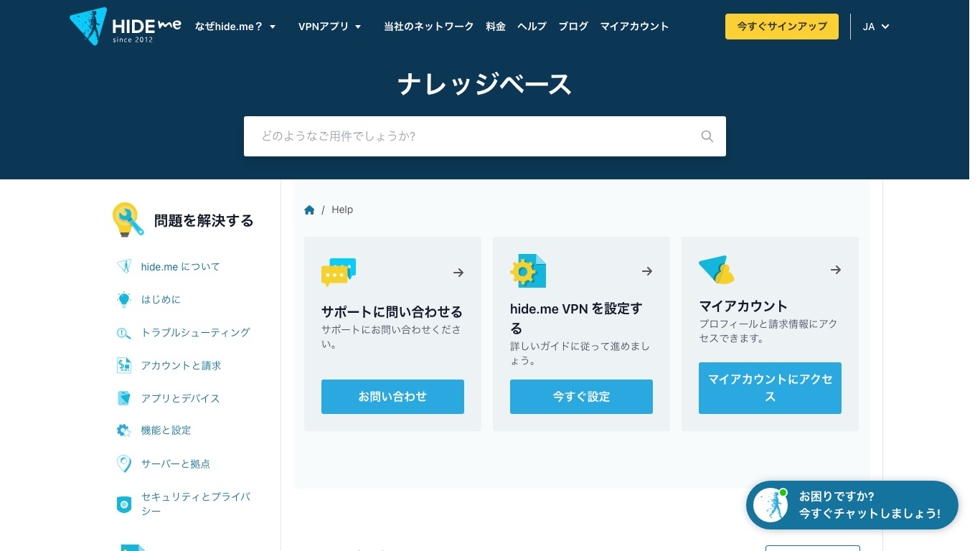The width and height of the screenshot is (980, 551).
Task: Open the ブログ menu item
Action: point(573,27)
